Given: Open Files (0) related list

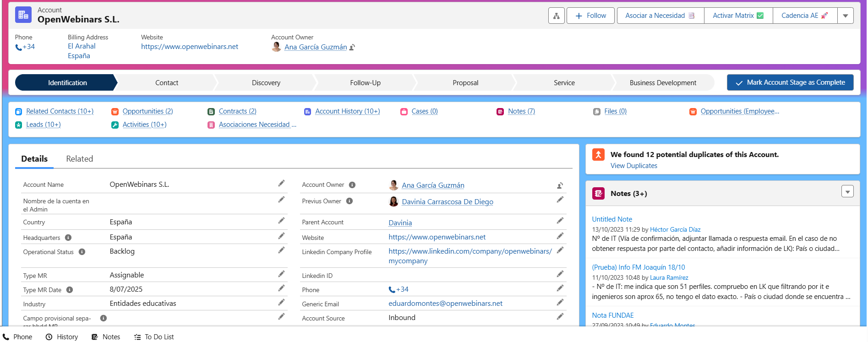Looking at the screenshot, I should (615, 111).
